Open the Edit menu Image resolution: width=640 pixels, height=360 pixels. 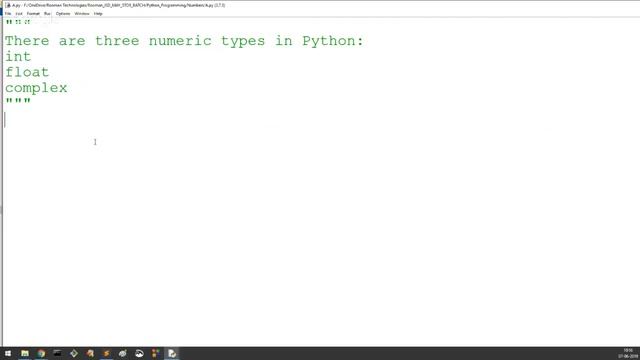[x=19, y=13]
